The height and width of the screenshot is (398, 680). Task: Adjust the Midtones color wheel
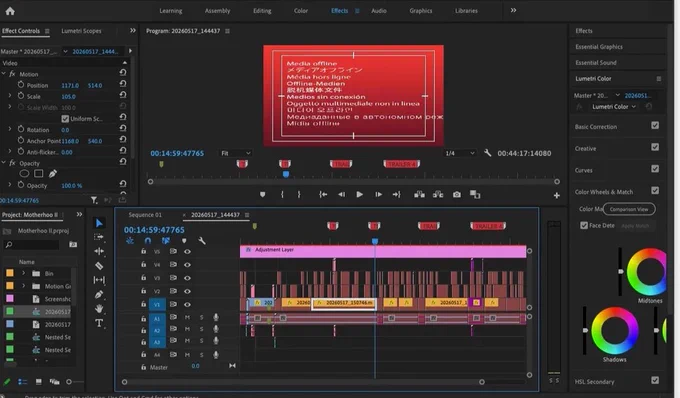648,272
